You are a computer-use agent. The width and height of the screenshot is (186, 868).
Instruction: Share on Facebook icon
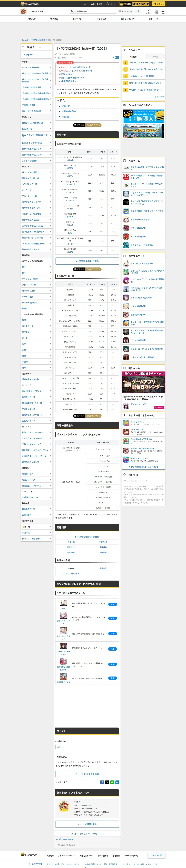pyautogui.click(x=102, y=782)
